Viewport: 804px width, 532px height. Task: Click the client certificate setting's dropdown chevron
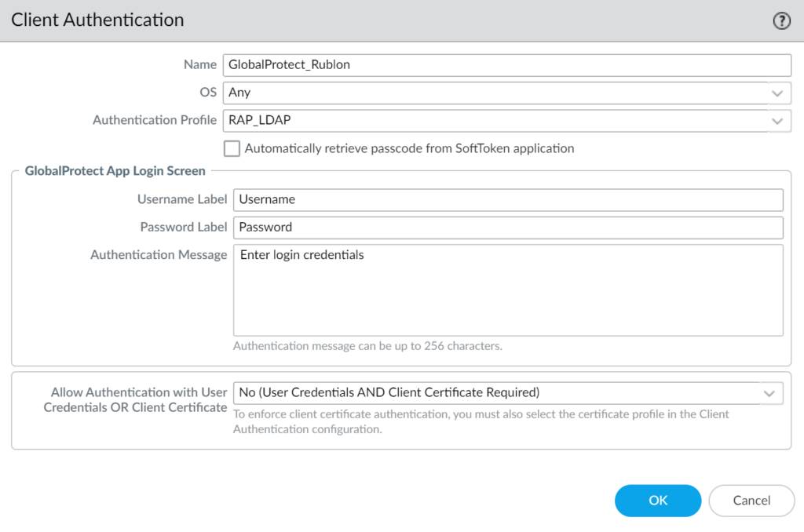click(770, 393)
